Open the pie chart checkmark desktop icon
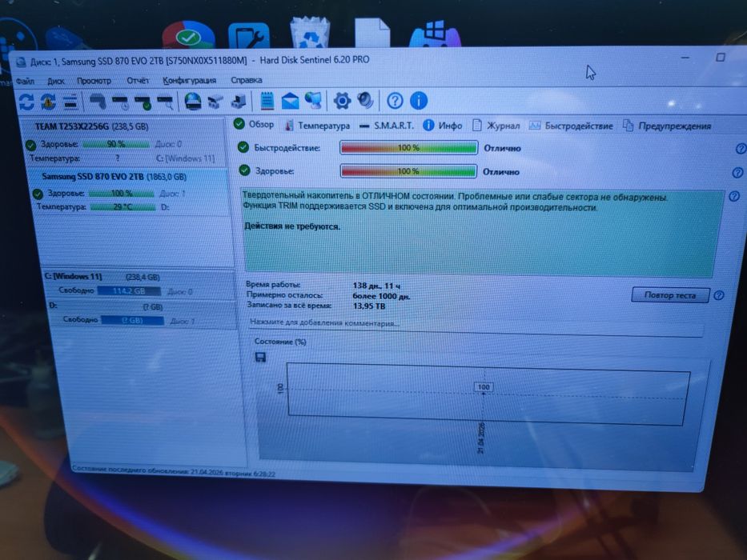The width and height of the screenshot is (747, 560). point(188,35)
